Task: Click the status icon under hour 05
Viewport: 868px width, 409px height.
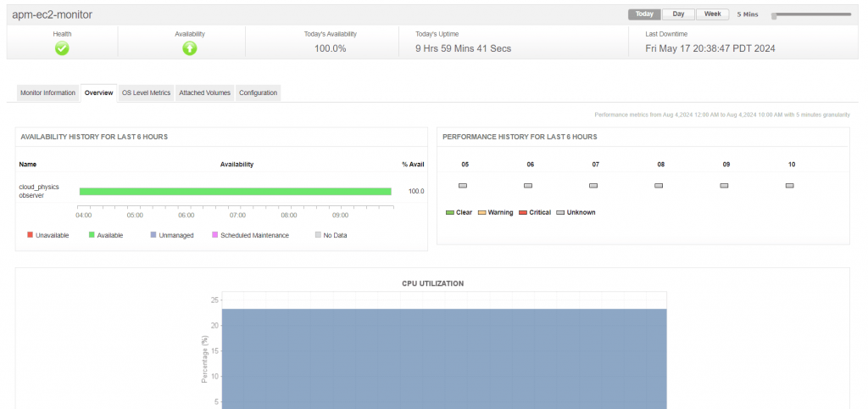Action: (x=463, y=185)
